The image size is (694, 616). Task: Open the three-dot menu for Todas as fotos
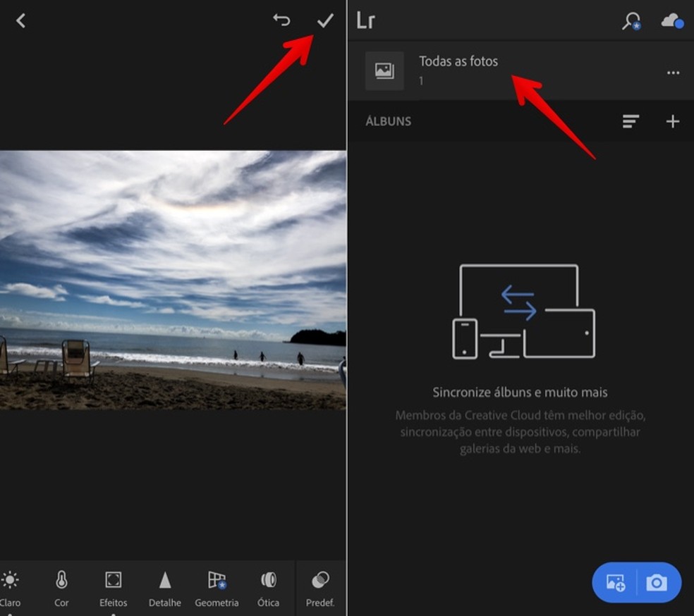point(673,73)
